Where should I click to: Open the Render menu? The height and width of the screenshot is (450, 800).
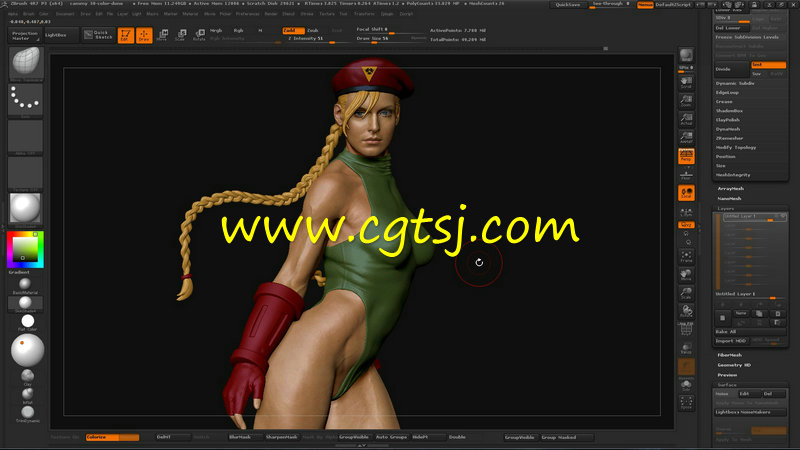[271, 14]
